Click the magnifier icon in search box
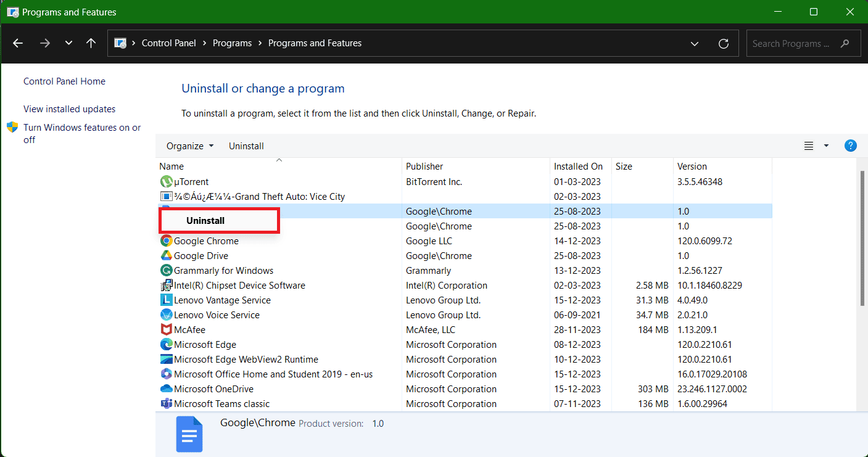Screen dimensions: 868x457 coord(845,44)
